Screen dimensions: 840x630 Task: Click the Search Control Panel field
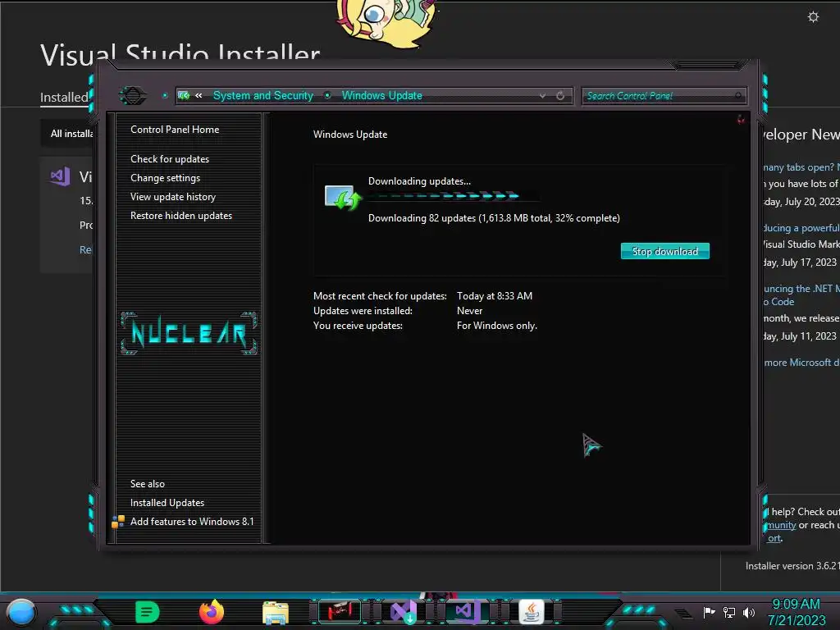pyautogui.click(x=664, y=96)
